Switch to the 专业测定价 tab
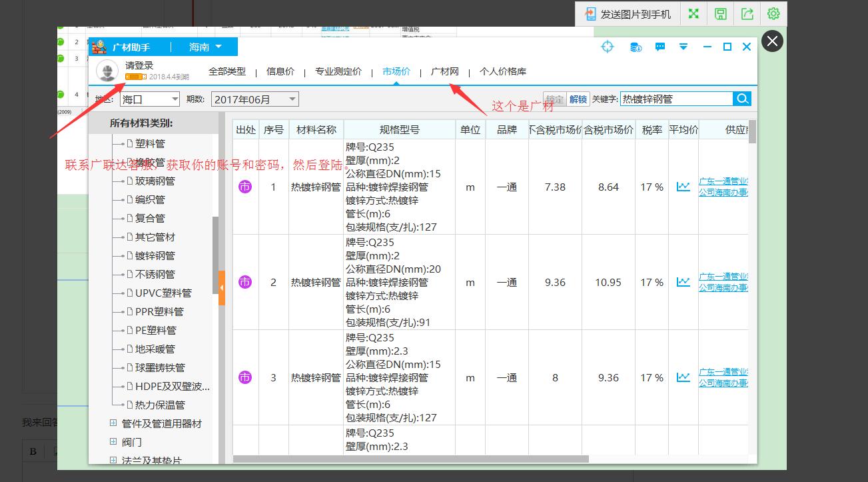The image size is (868, 482). click(338, 71)
